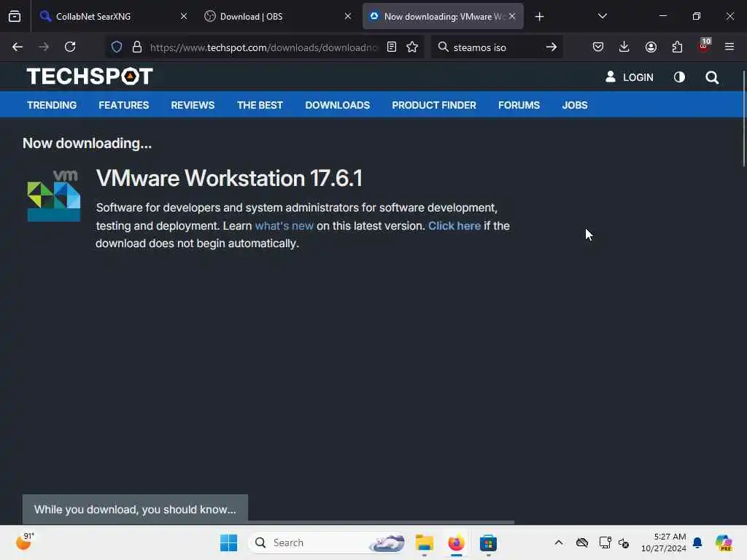Open PRODUCT FINDER section

434,105
